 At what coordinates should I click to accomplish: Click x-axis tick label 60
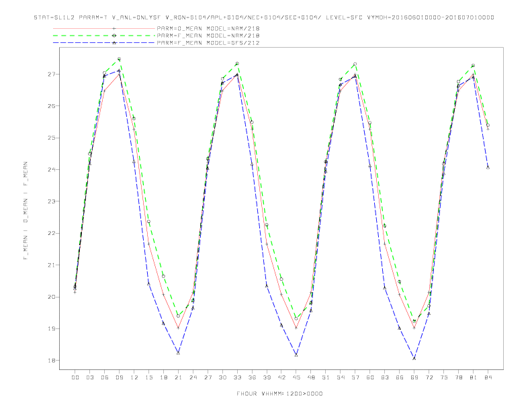370,377
